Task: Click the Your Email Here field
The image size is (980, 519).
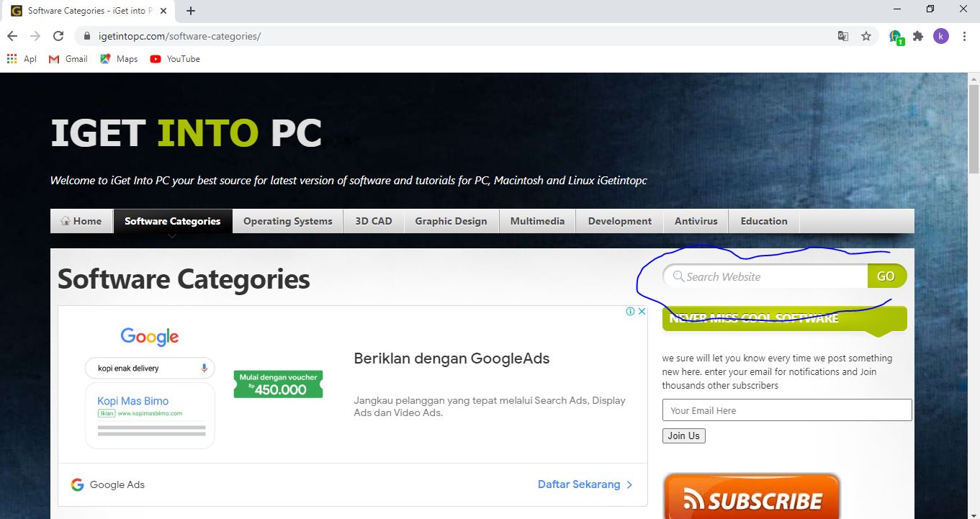Action: tap(787, 410)
